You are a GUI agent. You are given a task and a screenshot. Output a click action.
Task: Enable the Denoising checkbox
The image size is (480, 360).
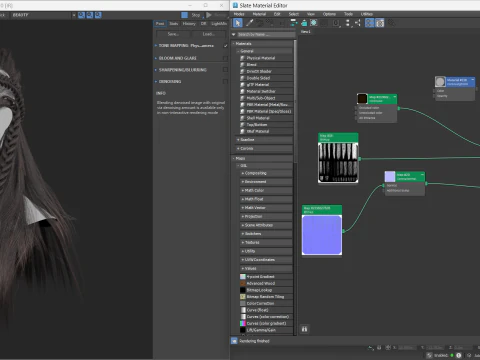coord(225,81)
